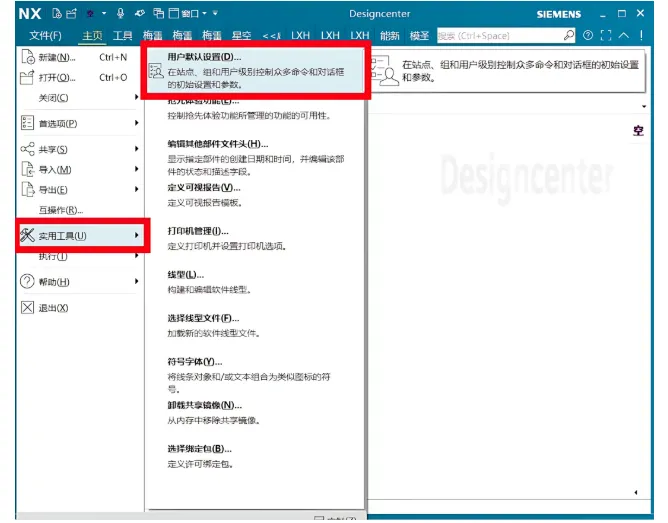Click the 导入 import icon
The width and height of the screenshot is (668, 523).
pyautogui.click(x=28, y=169)
